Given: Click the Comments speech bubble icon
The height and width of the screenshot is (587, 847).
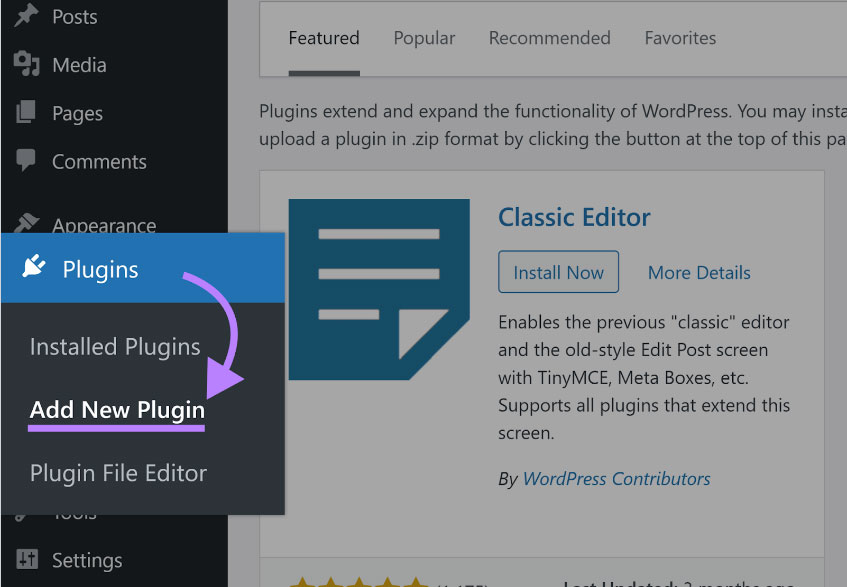Looking at the screenshot, I should (27, 161).
